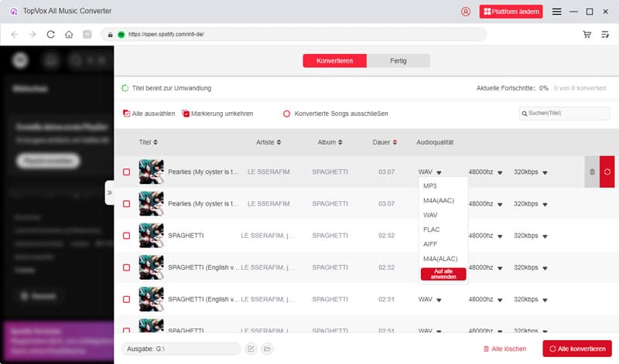
Task: Open the user account icon
Action: tap(465, 12)
